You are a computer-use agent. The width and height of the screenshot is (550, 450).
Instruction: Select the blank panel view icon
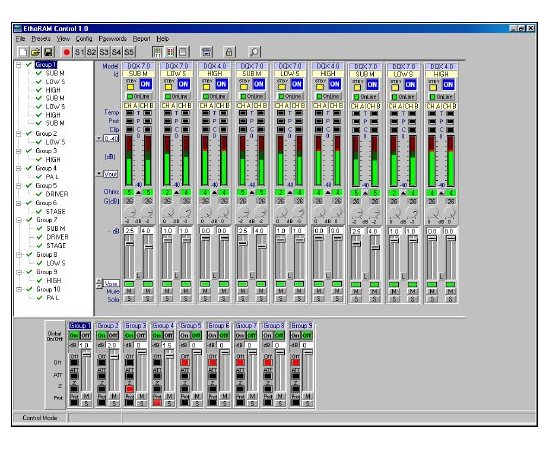coord(183,52)
